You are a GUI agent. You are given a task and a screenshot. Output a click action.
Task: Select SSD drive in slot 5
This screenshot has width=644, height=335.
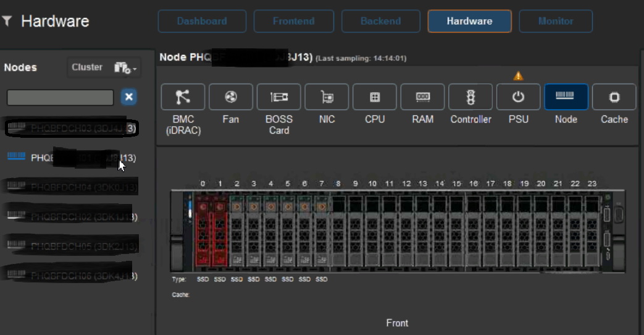(288, 231)
